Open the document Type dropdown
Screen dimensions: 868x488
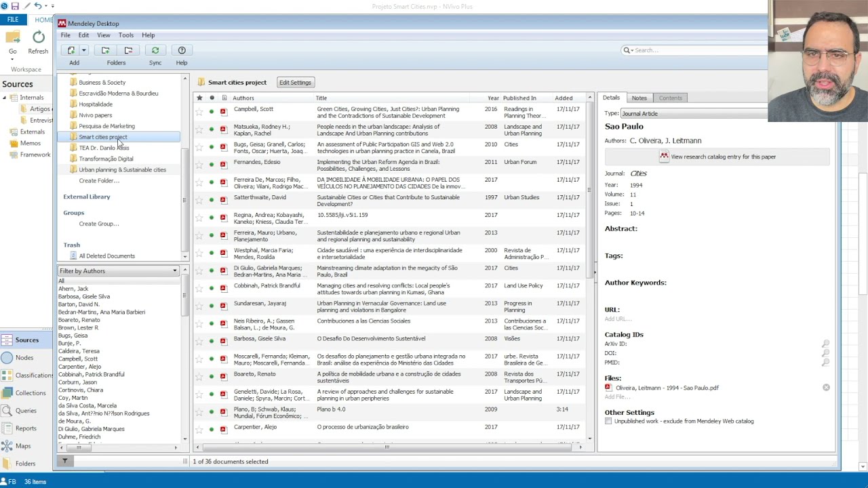tap(695, 114)
